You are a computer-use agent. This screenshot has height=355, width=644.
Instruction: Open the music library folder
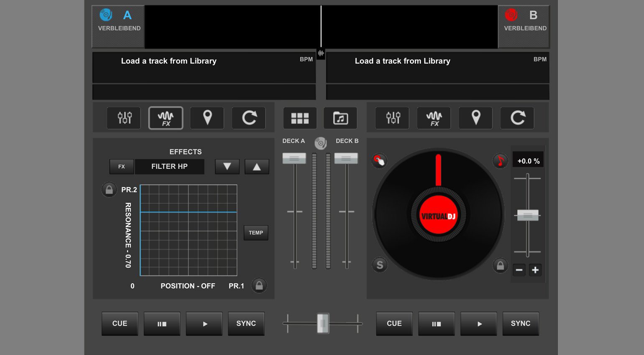340,118
